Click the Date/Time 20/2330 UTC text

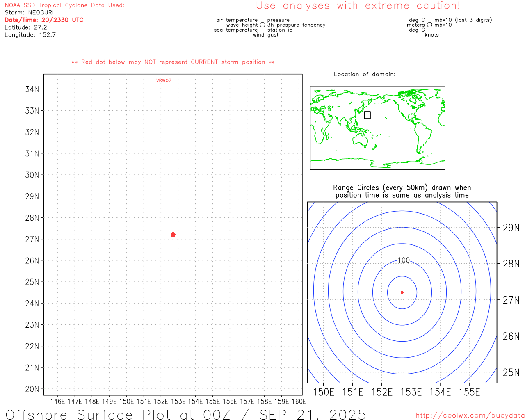pyautogui.click(x=44, y=20)
